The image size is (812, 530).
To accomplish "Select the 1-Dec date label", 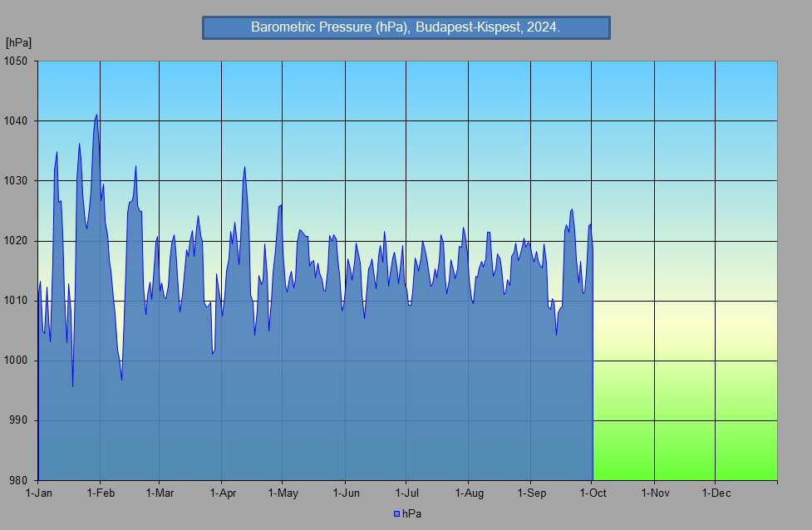I will pos(716,493).
